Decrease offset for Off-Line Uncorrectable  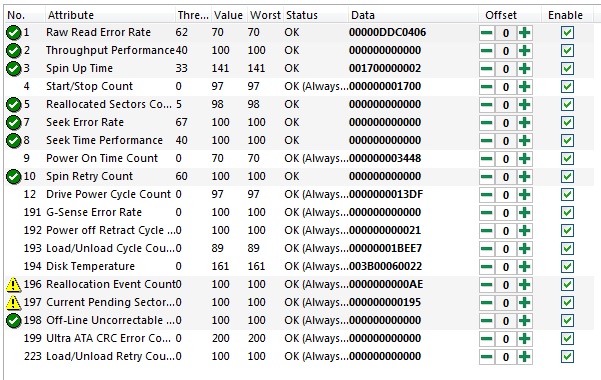point(487,321)
